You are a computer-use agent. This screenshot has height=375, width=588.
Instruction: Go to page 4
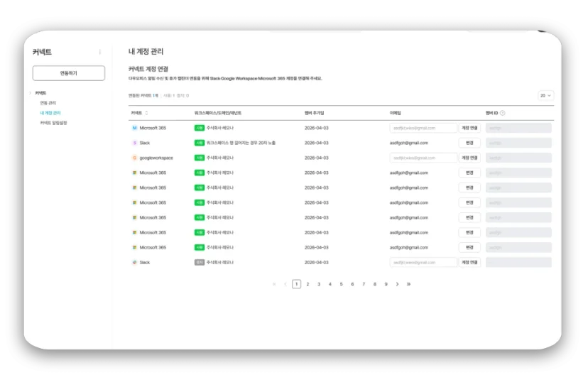click(x=330, y=284)
